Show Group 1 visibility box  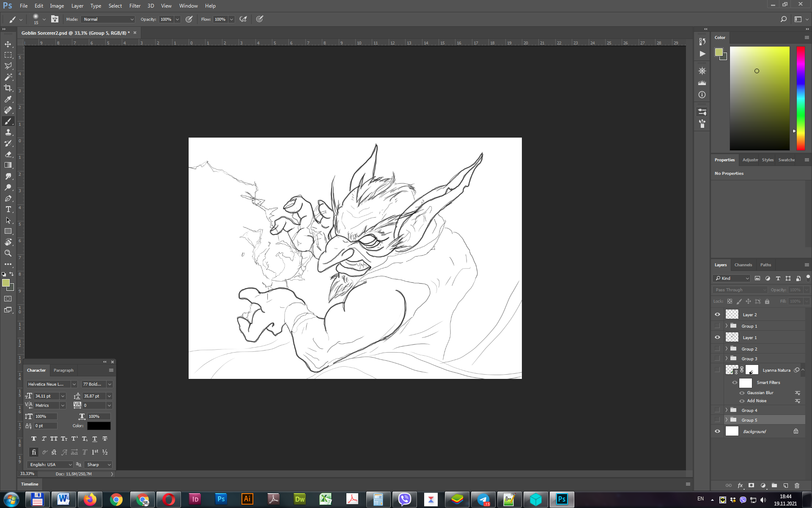[x=717, y=326]
